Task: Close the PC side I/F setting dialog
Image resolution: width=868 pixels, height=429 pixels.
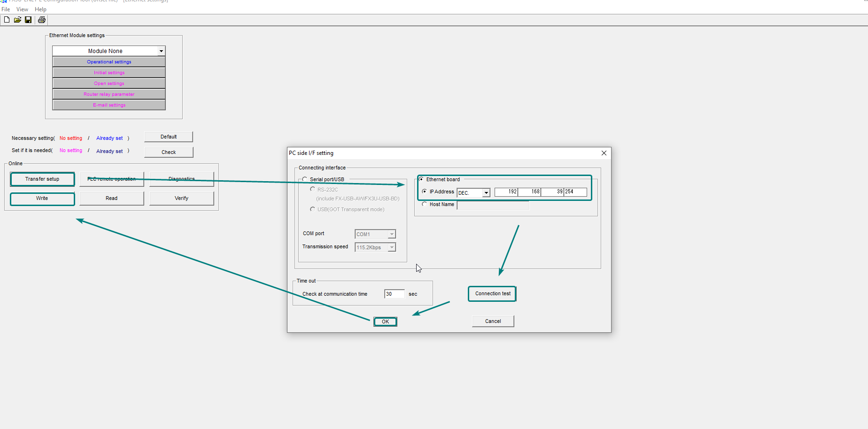Action: (604, 153)
